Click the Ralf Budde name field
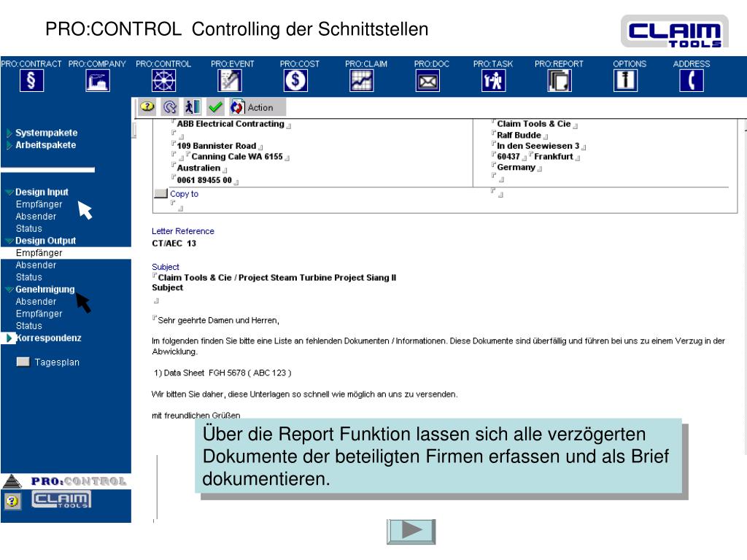The image size is (747, 560). point(519,135)
